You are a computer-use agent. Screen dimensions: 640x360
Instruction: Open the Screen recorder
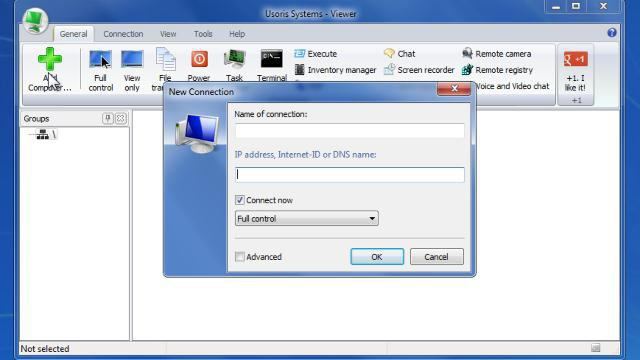[x=419, y=70]
